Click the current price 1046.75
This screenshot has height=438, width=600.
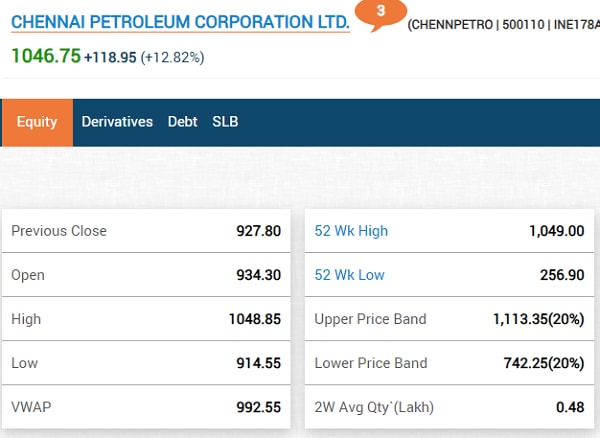(x=45, y=56)
